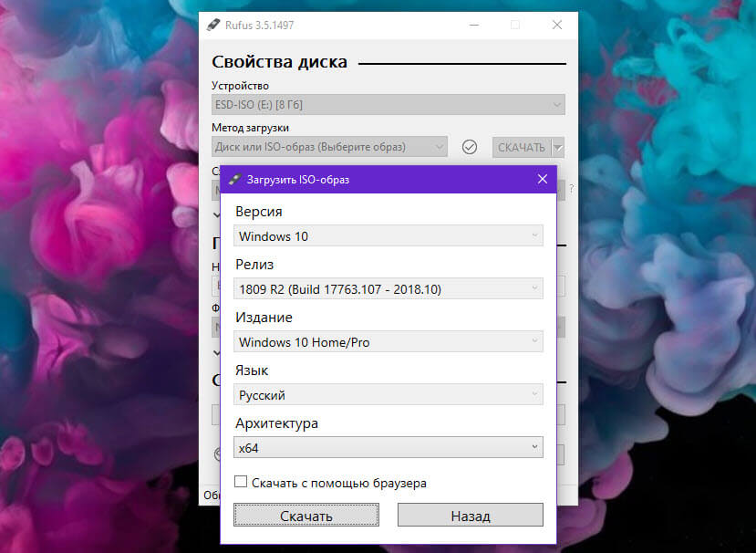This screenshot has height=553, width=756.
Task: Click the Назад button
Action: point(470,516)
